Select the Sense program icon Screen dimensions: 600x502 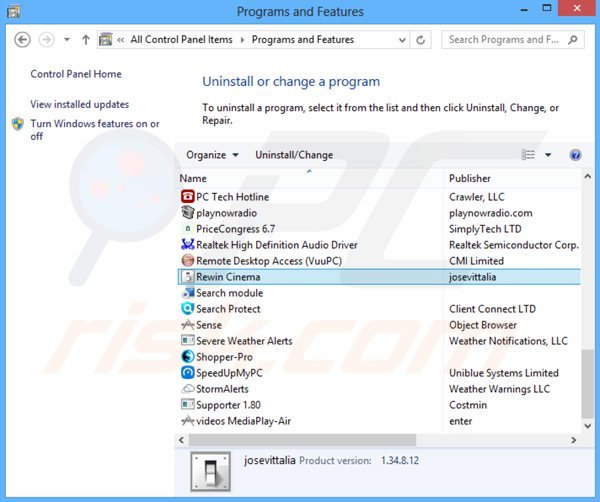click(188, 325)
